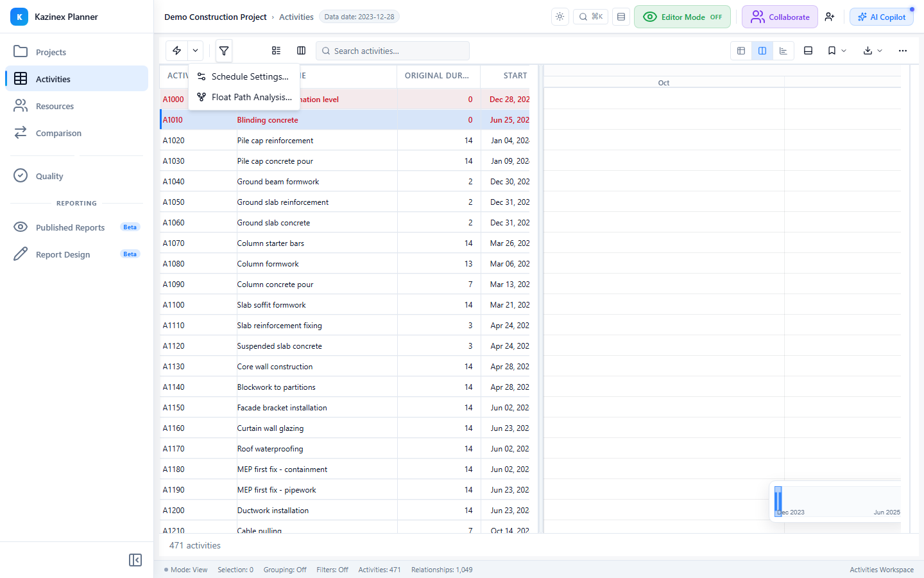
Task: Expand the schedule actions dropdown arrow
Action: (x=196, y=51)
